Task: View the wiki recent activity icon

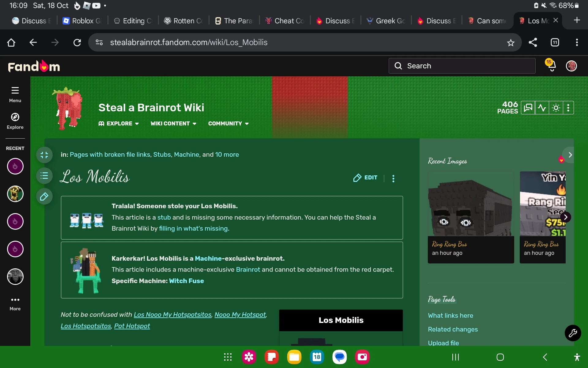Action: [x=542, y=108]
